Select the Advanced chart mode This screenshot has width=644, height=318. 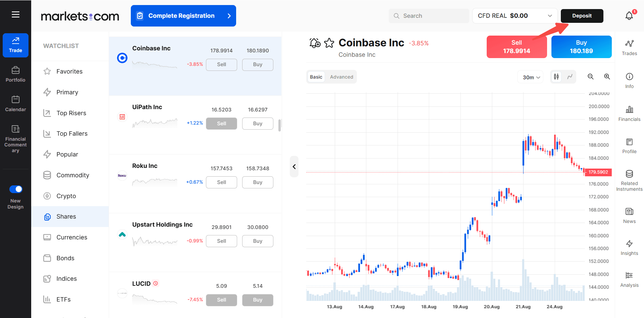(341, 77)
